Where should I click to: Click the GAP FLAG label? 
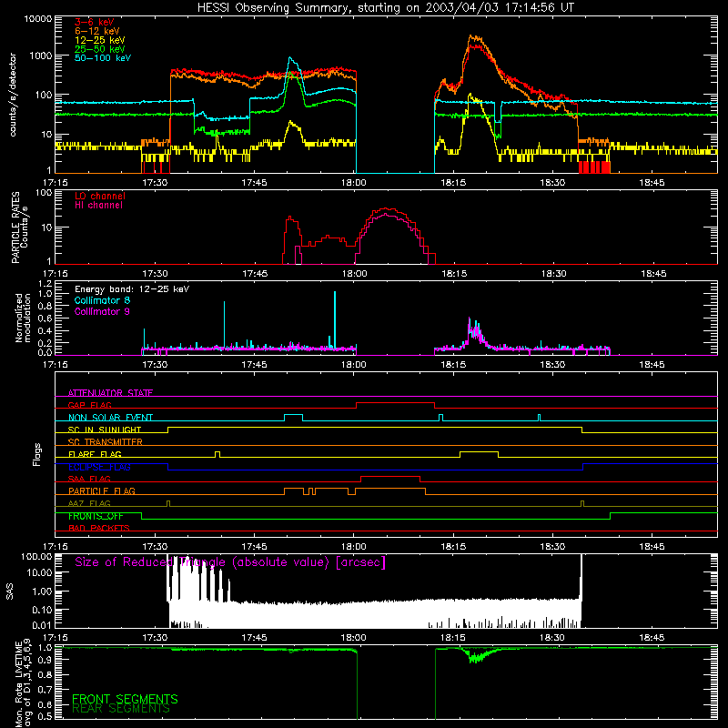(x=89, y=405)
